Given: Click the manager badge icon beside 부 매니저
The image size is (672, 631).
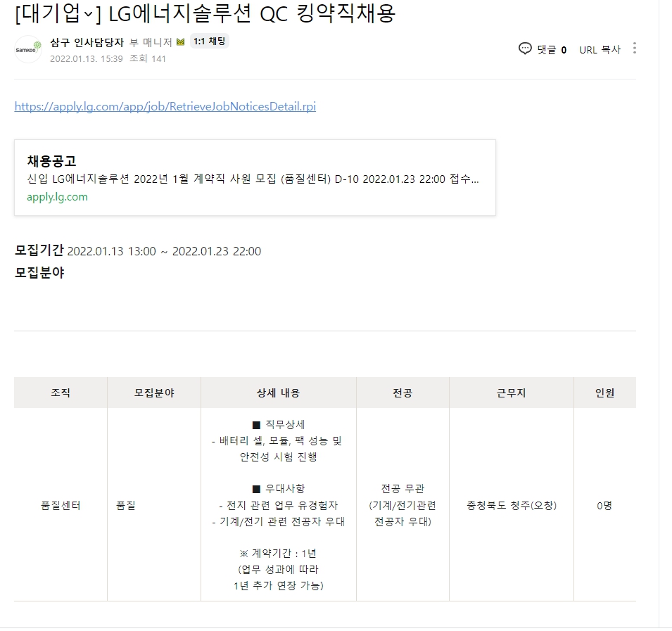Looking at the screenshot, I should (180, 42).
